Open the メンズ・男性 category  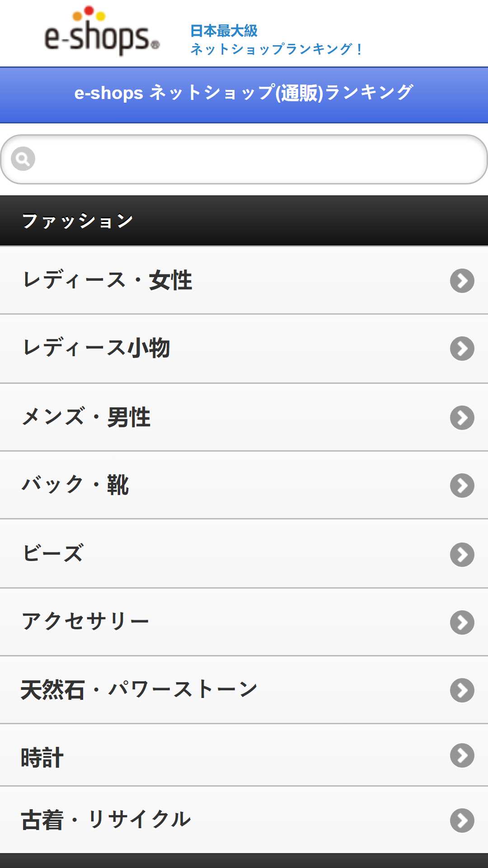click(244, 417)
